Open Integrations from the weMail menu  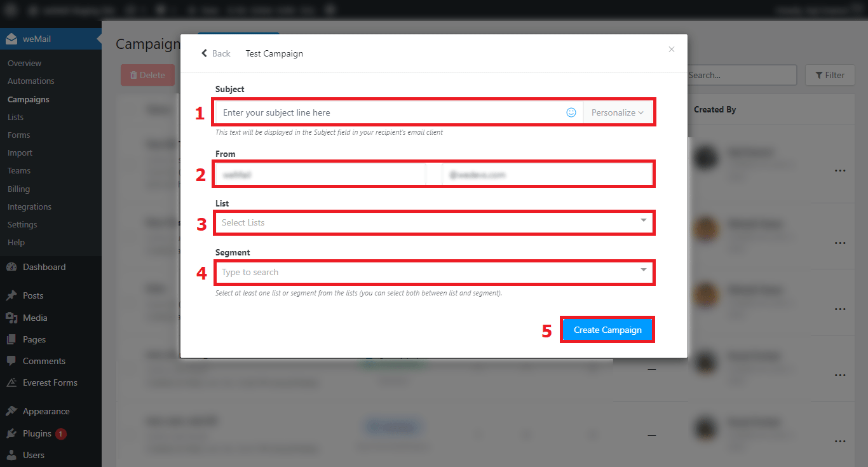click(x=29, y=206)
